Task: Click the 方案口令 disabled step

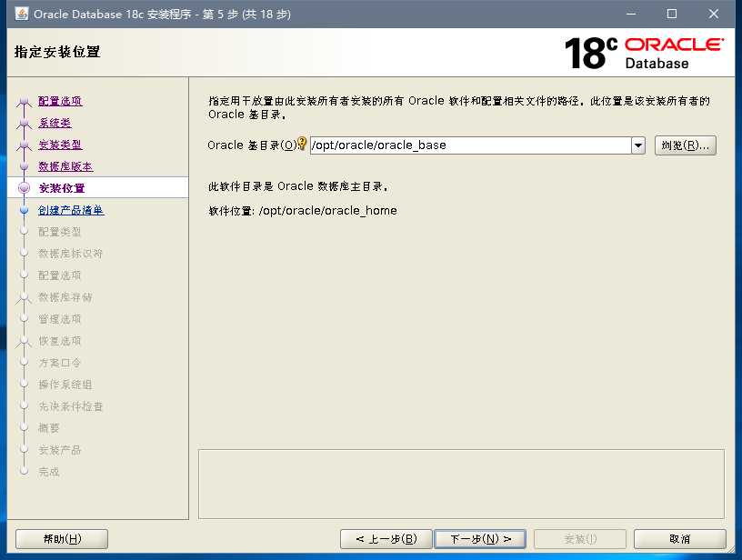Action: point(60,363)
